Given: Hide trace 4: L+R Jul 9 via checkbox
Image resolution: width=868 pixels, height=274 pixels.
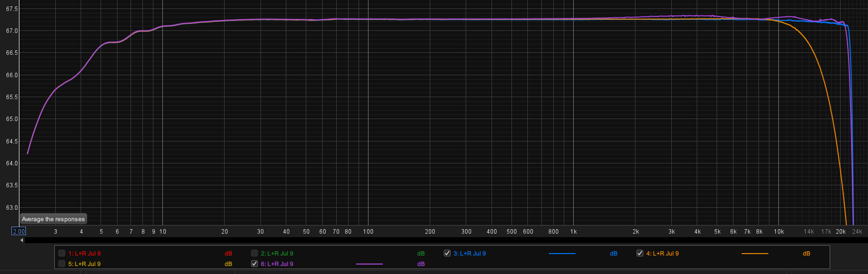Looking at the screenshot, I should [x=640, y=253].
